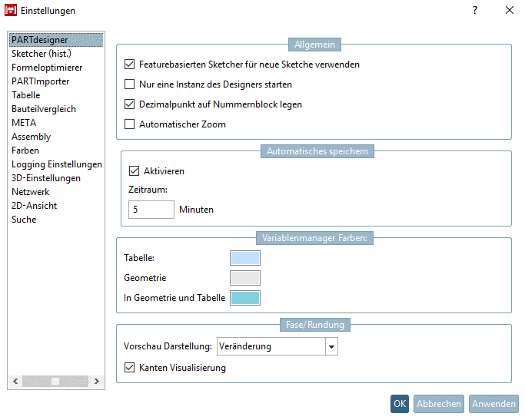Click the Abbrechen button
The height and width of the screenshot is (420, 525).
[438, 404]
